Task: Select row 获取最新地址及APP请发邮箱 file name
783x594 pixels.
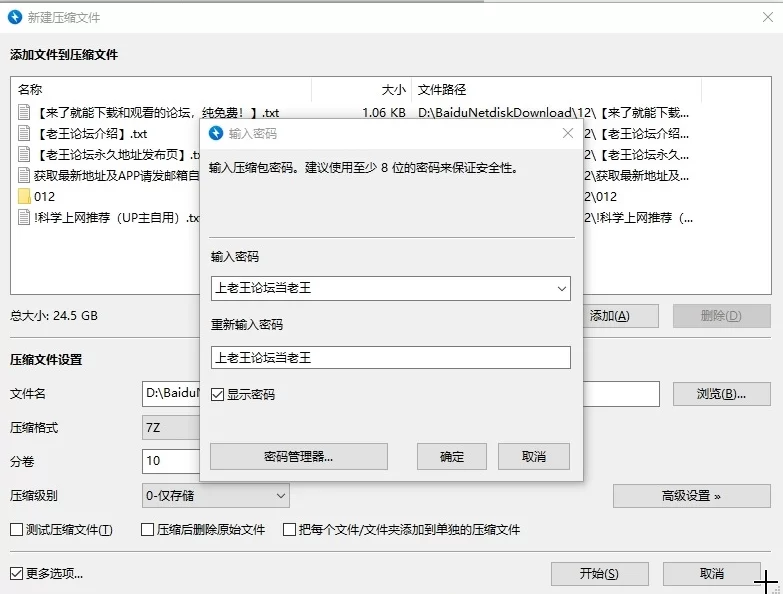Action: (x=116, y=176)
